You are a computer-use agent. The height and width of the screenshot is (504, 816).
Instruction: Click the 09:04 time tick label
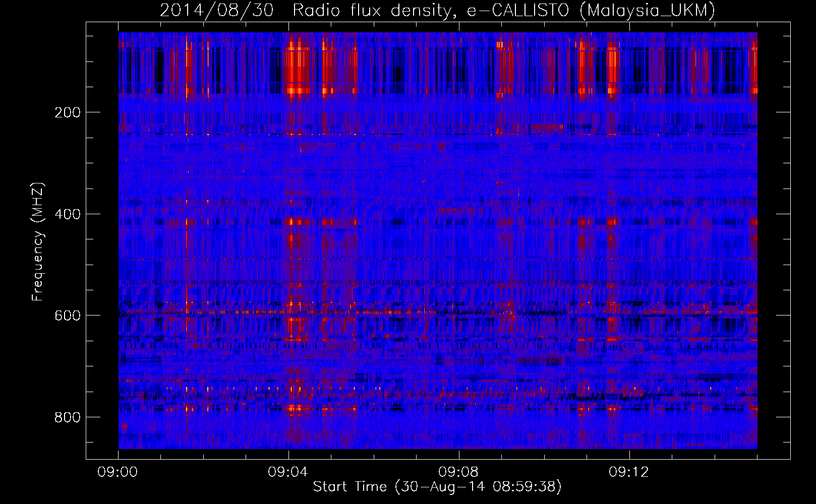point(288,472)
